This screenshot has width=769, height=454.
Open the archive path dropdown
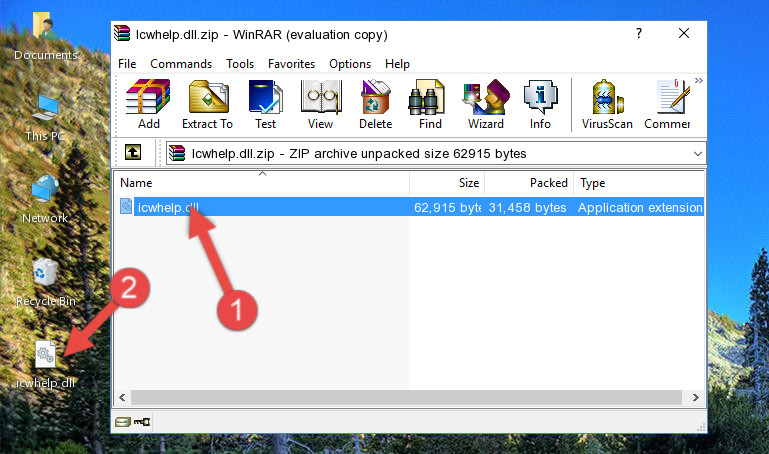[697, 154]
